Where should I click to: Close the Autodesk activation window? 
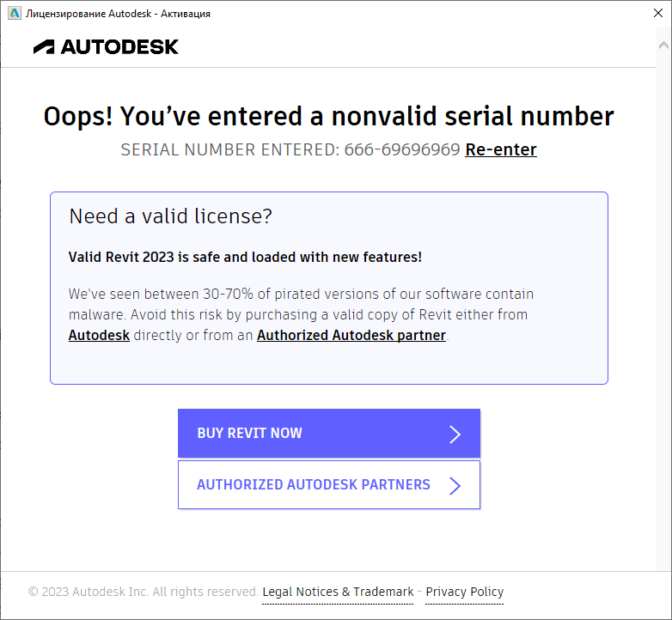click(651, 14)
